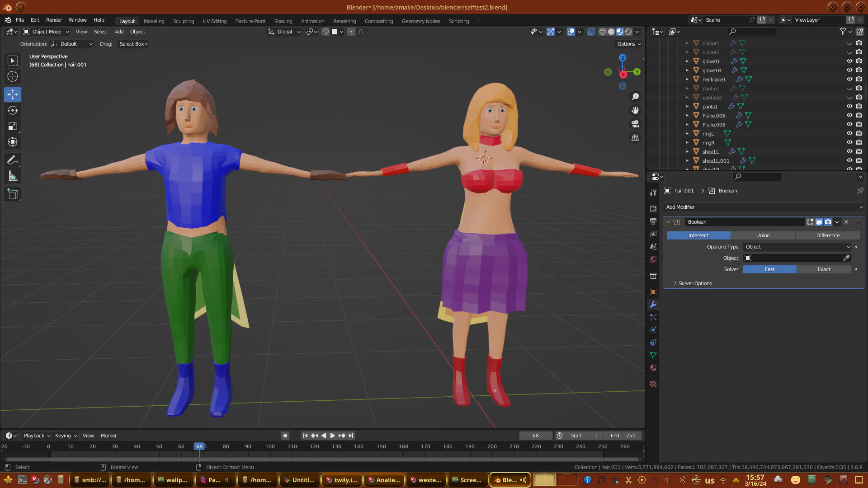Activate the Measure tool
This screenshot has width=868, height=488.
coord(13,177)
